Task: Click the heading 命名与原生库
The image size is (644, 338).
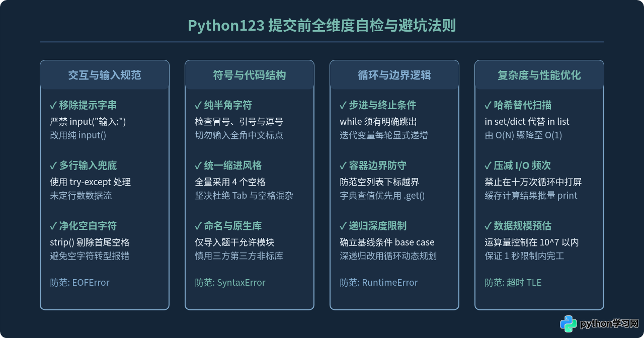Action: click(233, 226)
